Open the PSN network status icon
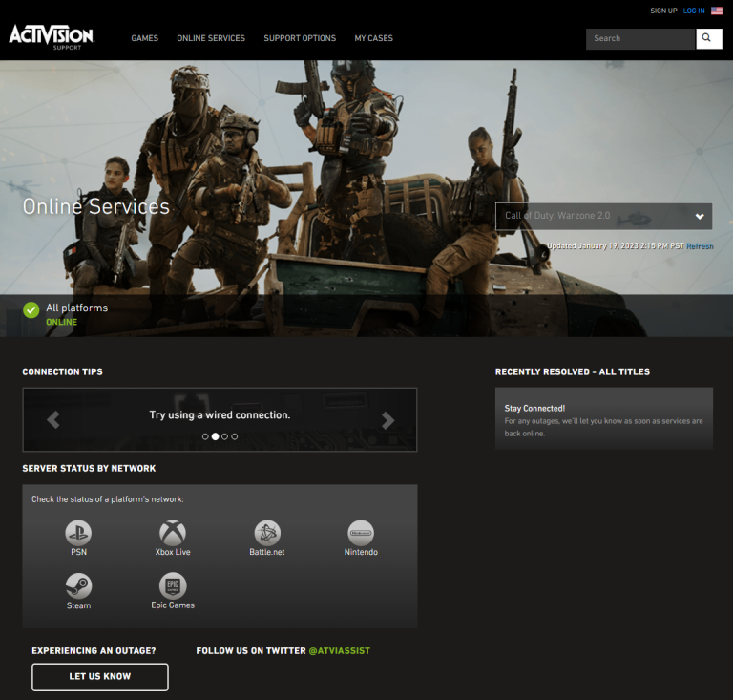 78,533
